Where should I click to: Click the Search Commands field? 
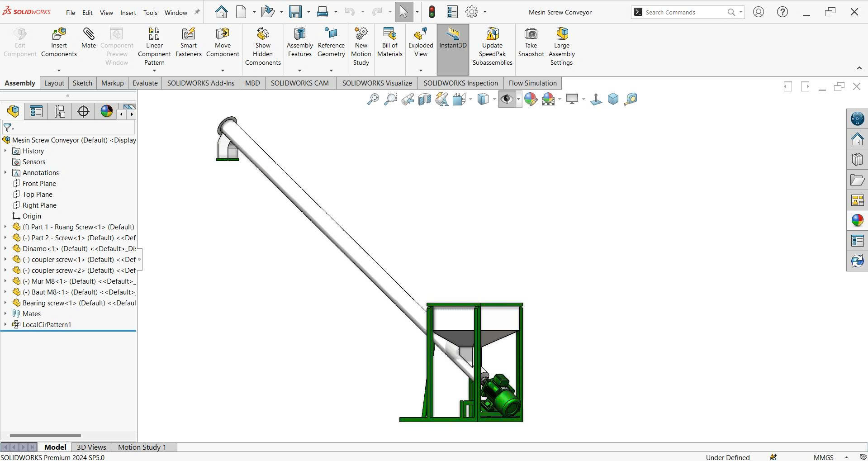pos(683,12)
